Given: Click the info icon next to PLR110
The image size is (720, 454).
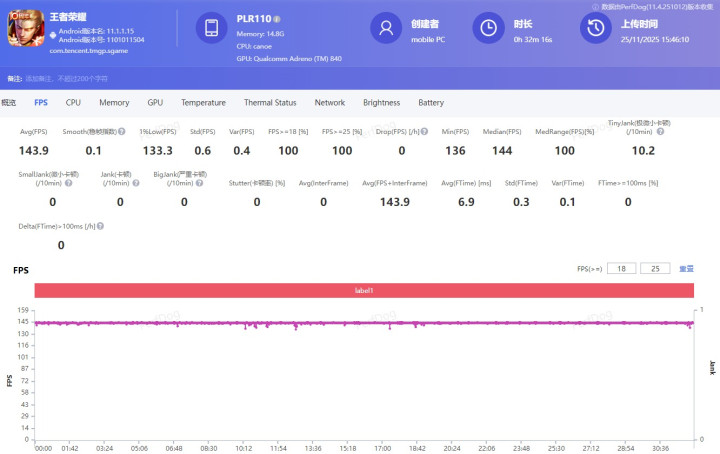Looking at the screenshot, I should point(277,19).
